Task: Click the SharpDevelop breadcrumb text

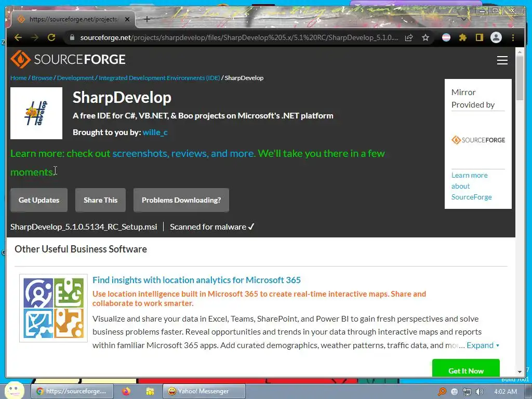Action: pyautogui.click(x=244, y=78)
